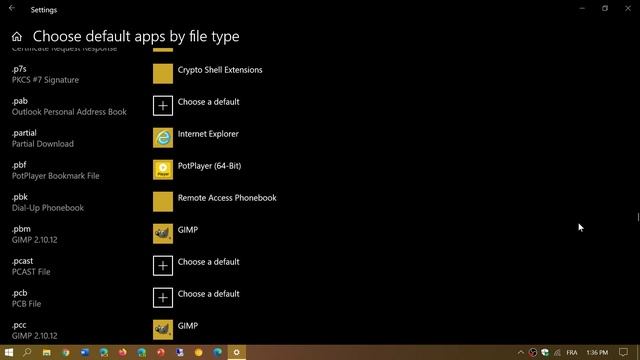Change GIMP default for .pbm

point(188,230)
